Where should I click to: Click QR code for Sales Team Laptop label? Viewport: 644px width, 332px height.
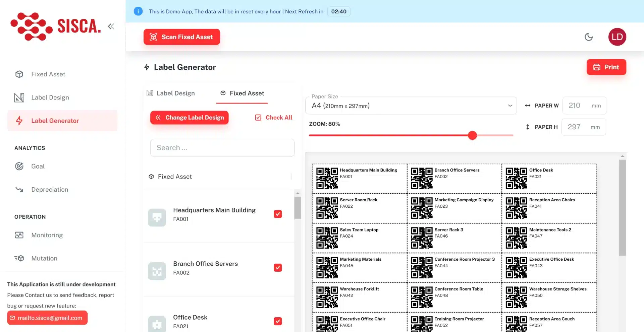click(x=327, y=238)
